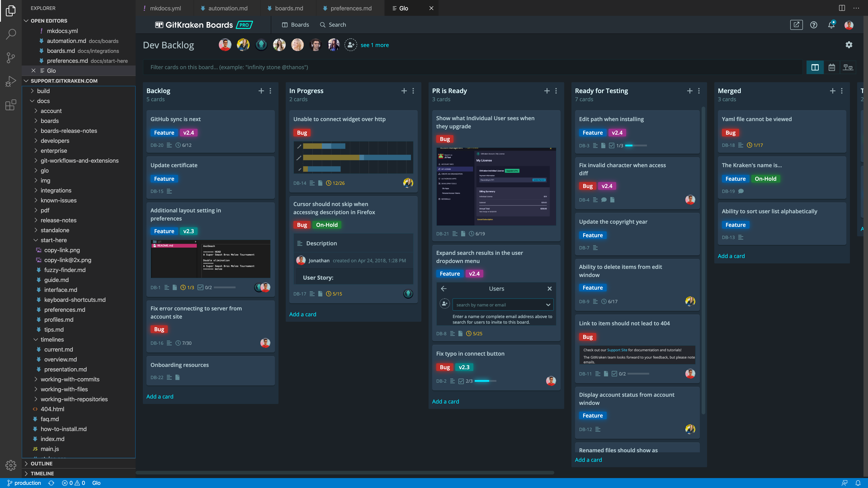Go back in Users panel

point(444,289)
